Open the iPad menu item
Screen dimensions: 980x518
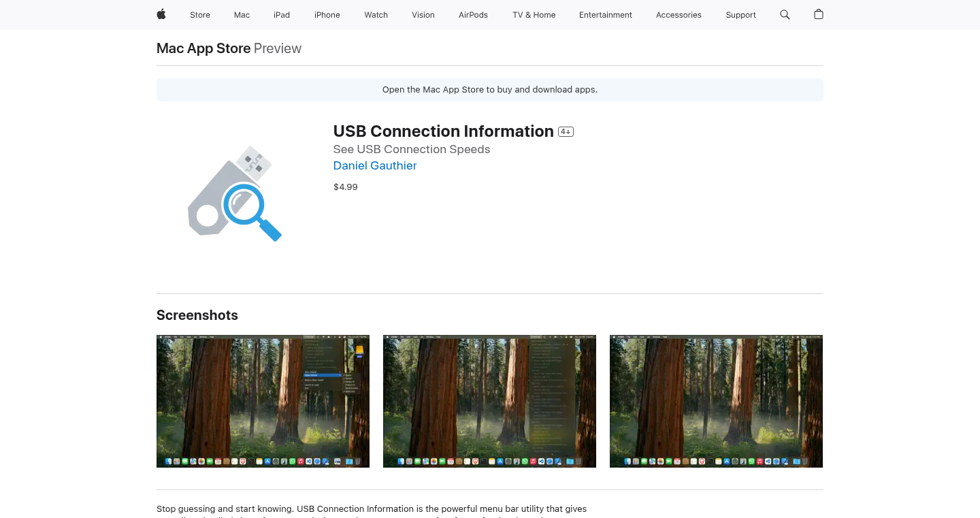[x=282, y=15]
